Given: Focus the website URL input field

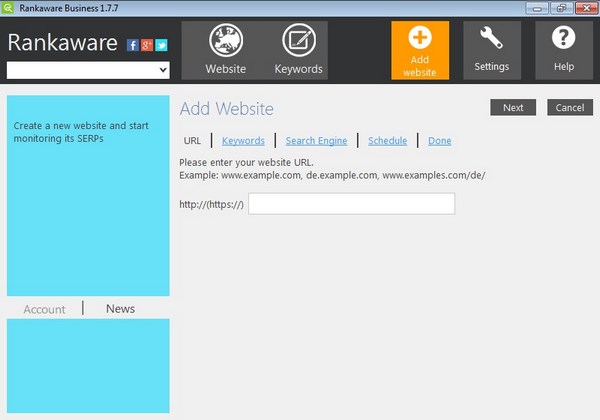Looking at the screenshot, I should (352, 203).
